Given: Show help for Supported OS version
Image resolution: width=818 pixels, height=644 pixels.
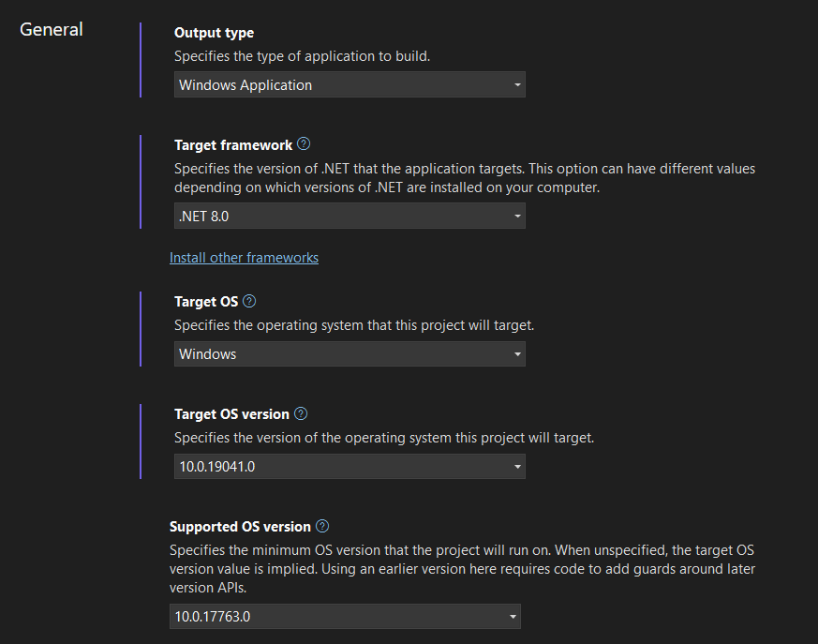Looking at the screenshot, I should (x=322, y=526).
